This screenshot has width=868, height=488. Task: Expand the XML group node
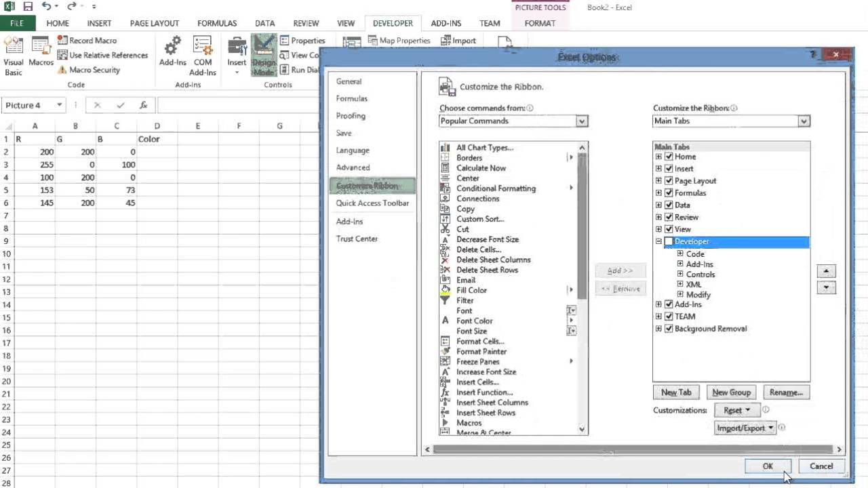680,285
